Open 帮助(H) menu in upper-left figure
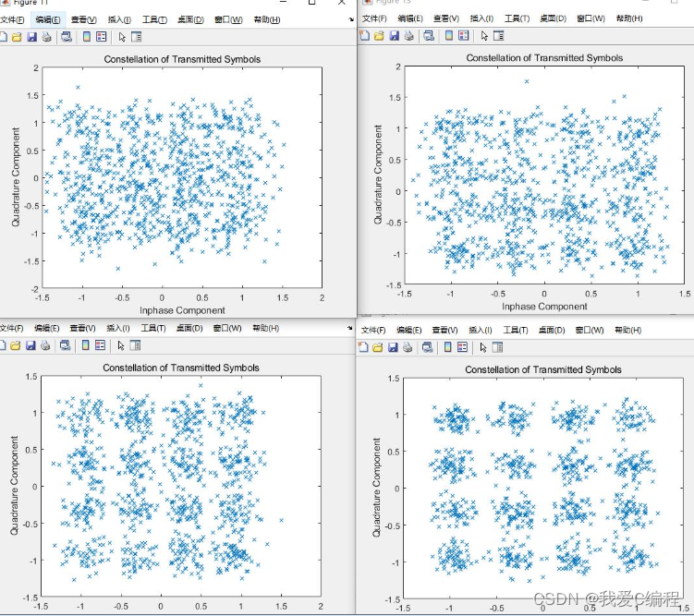This screenshot has width=694, height=616. pos(267,20)
